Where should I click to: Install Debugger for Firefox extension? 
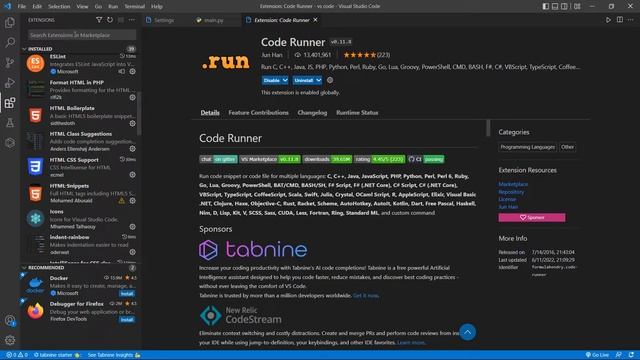click(127, 320)
